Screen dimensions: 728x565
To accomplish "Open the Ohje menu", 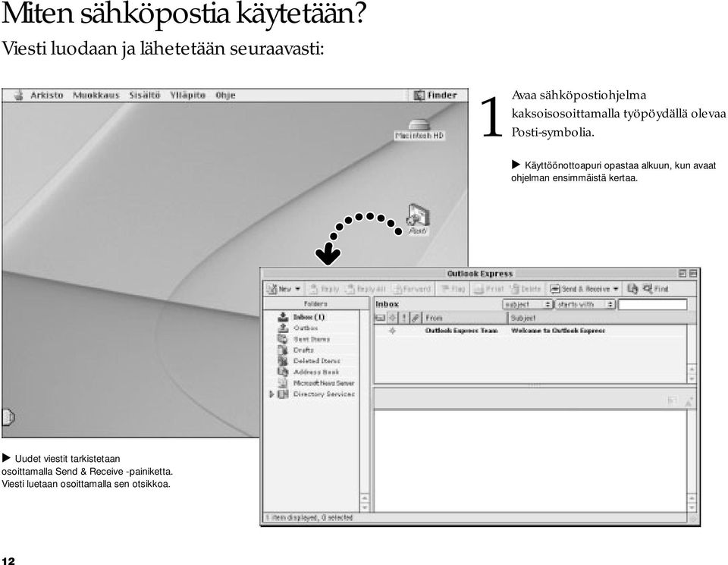I will click(225, 95).
